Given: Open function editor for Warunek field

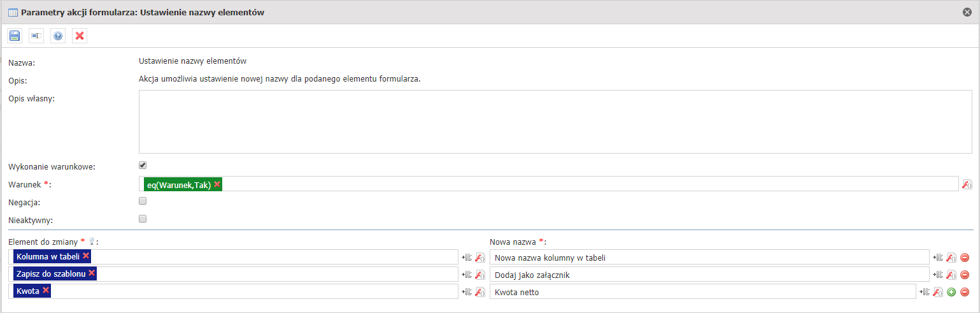Looking at the screenshot, I should coord(967,184).
